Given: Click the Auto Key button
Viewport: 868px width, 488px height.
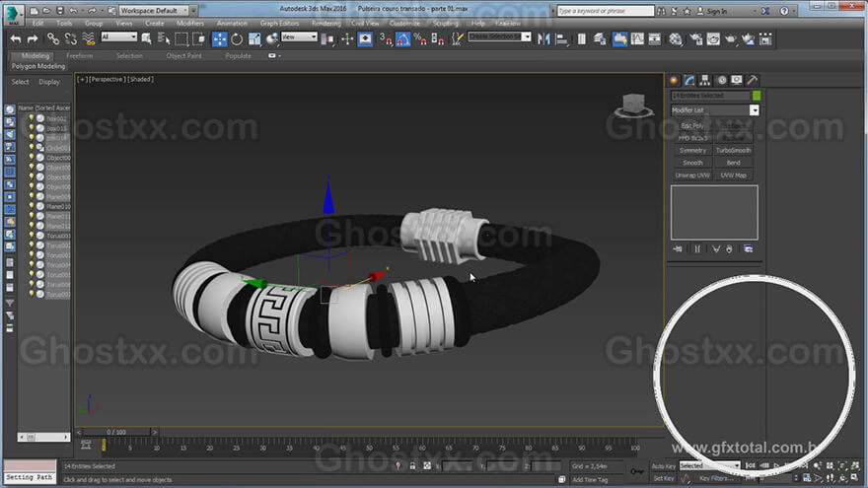Looking at the screenshot, I should (663, 466).
